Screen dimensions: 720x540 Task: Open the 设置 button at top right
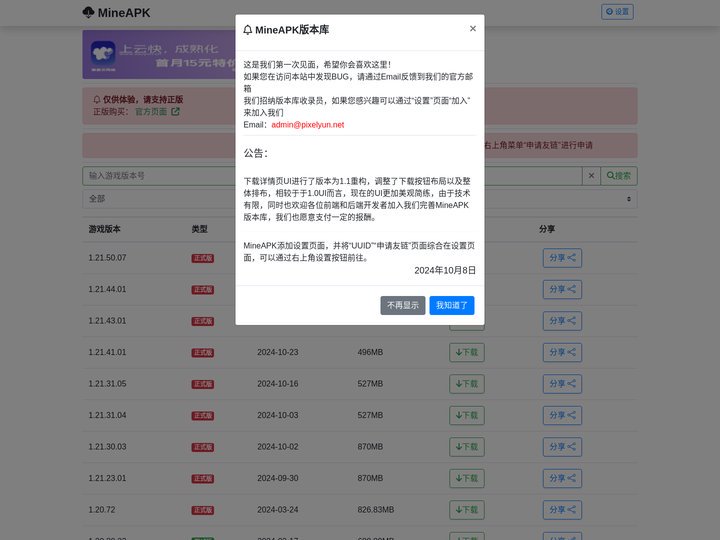617,12
